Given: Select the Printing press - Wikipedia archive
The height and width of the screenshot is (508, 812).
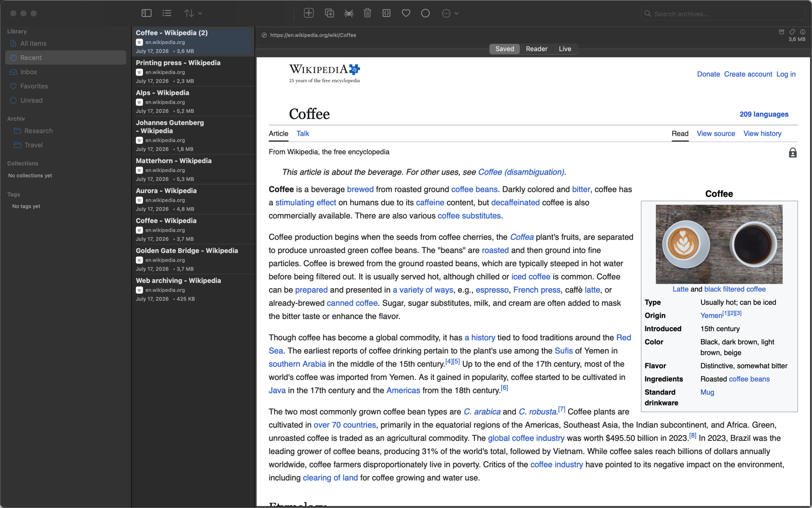Looking at the screenshot, I should coord(193,71).
